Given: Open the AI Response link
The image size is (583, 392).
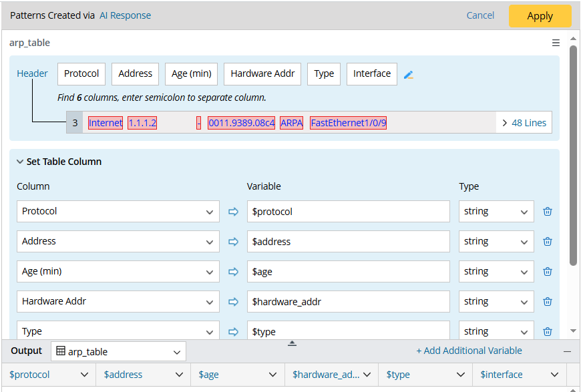Looking at the screenshot, I should coord(125,15).
